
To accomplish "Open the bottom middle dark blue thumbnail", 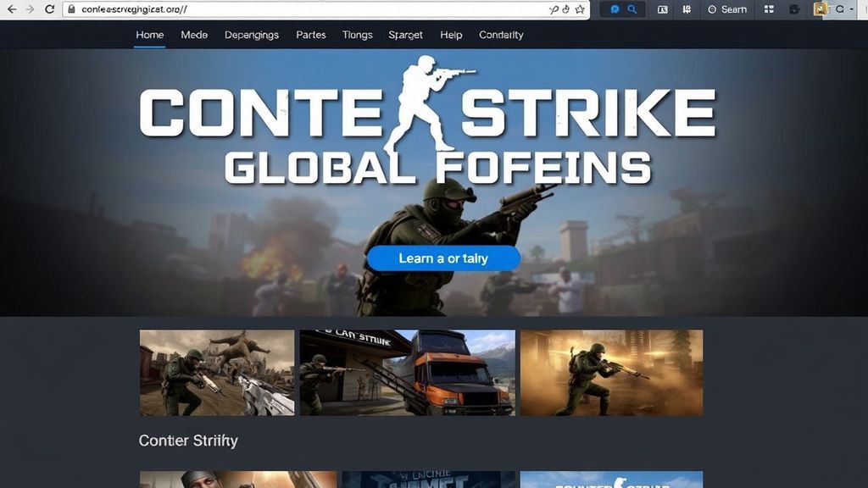I will pos(428,480).
